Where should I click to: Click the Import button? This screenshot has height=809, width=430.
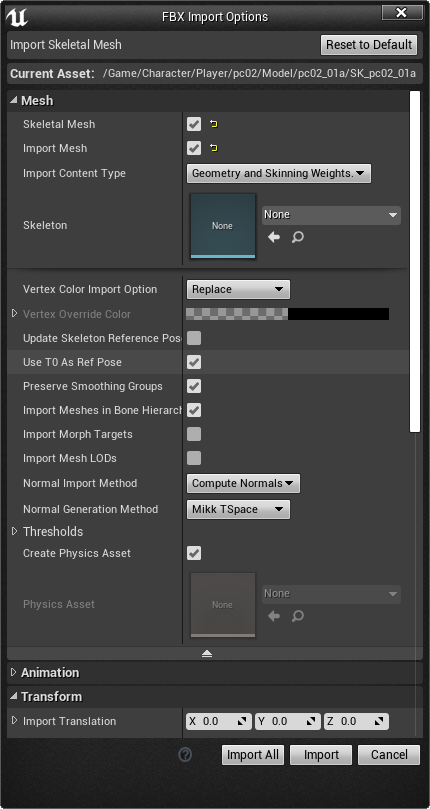pyautogui.click(x=321, y=755)
